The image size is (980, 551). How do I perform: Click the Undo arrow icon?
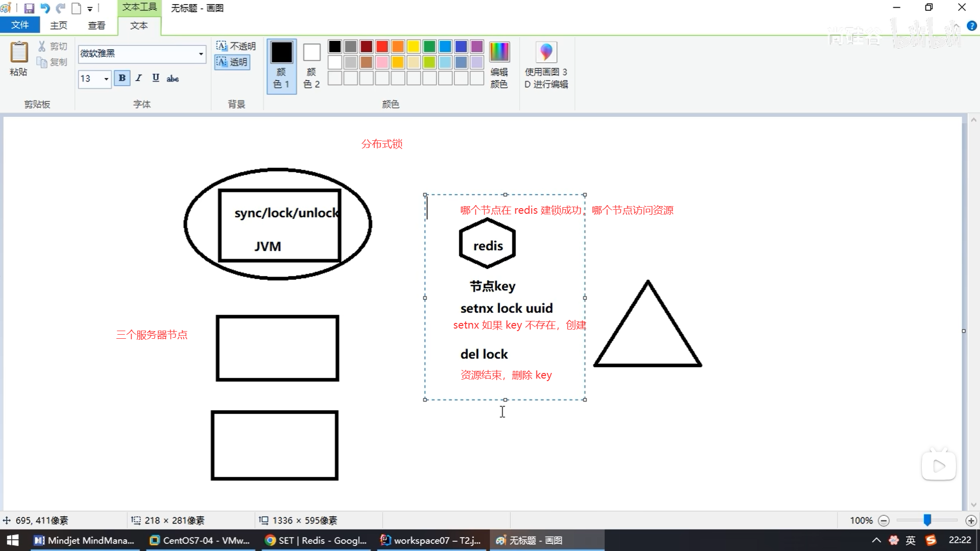tap(45, 8)
